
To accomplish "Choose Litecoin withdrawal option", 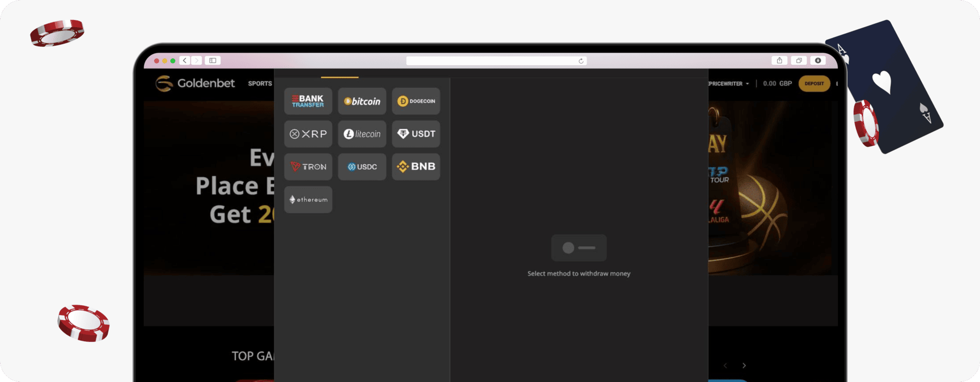I will (362, 134).
